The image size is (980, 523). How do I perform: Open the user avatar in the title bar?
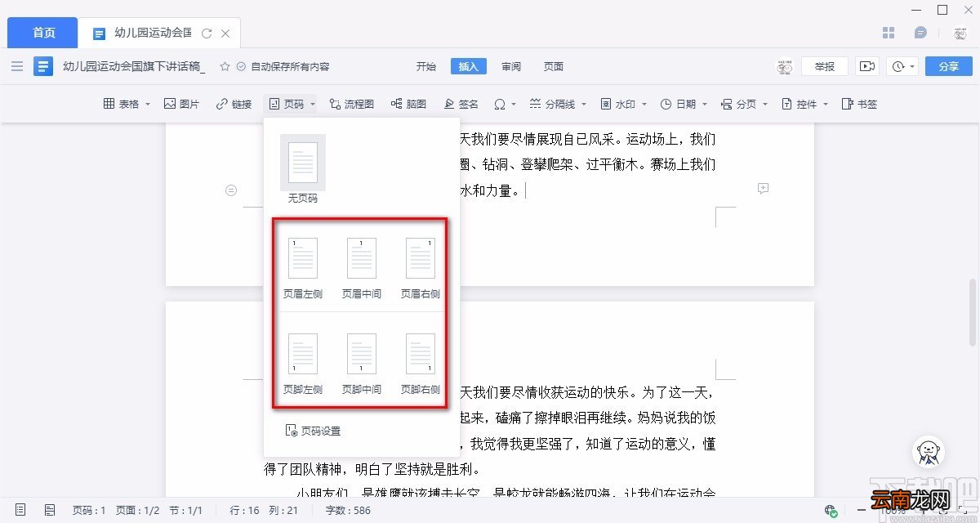(960, 34)
